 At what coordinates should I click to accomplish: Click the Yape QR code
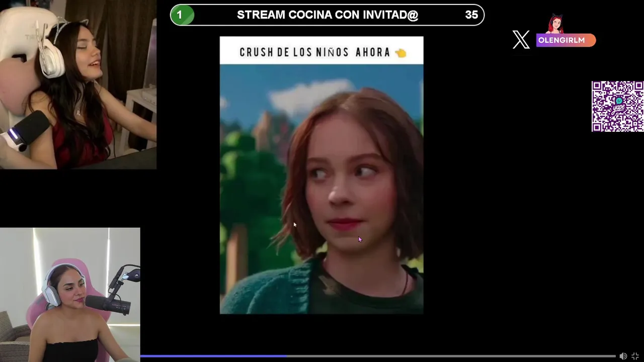point(617,106)
